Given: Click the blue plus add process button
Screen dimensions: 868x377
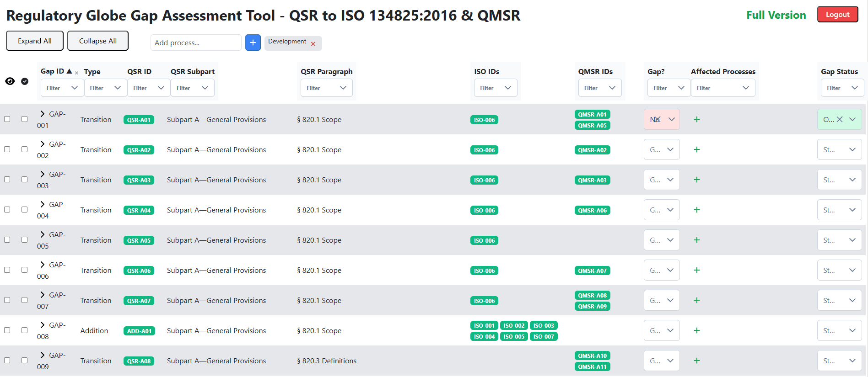Looking at the screenshot, I should coord(253,42).
